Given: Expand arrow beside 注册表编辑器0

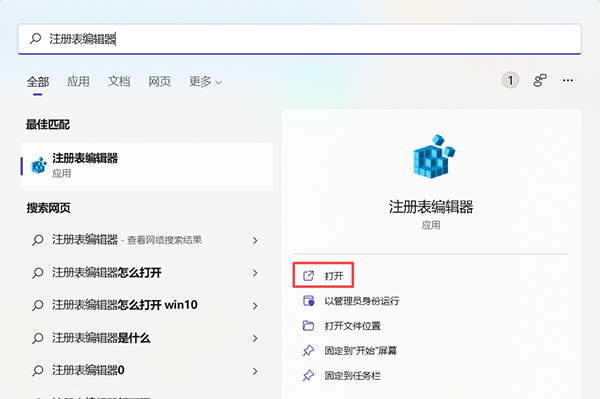Looking at the screenshot, I should coord(255,371).
